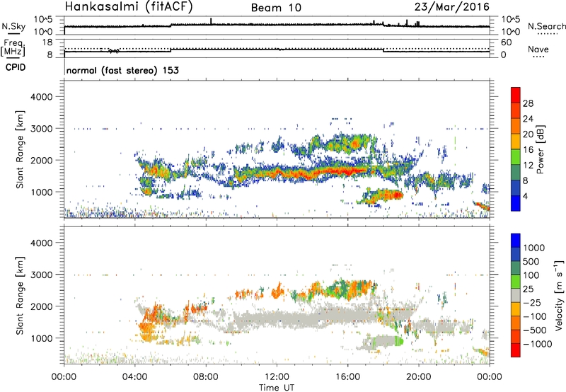Click the red bottom Velocity colorbar segment

516,350
